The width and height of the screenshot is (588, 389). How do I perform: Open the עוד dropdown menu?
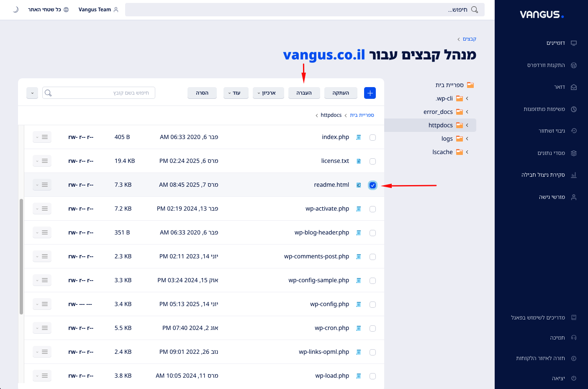[236, 93]
